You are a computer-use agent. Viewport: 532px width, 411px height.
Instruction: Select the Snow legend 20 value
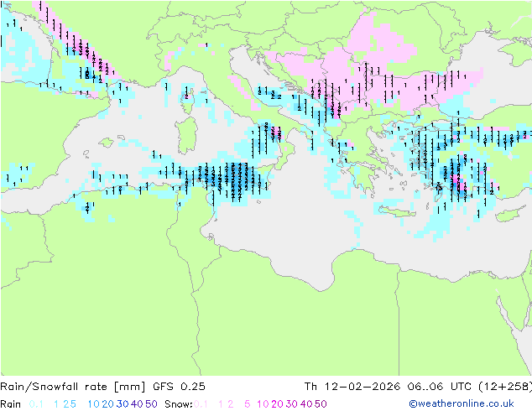277,404
